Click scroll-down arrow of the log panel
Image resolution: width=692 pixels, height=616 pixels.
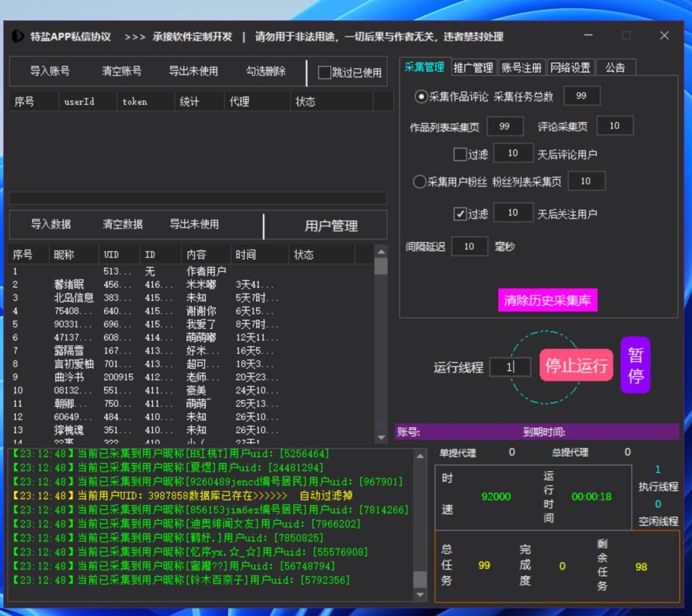point(420,595)
